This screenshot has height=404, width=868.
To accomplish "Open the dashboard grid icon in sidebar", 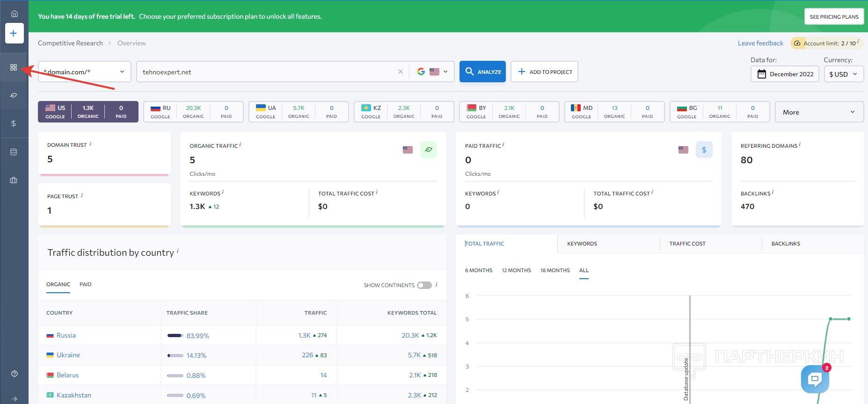I will coord(14,67).
